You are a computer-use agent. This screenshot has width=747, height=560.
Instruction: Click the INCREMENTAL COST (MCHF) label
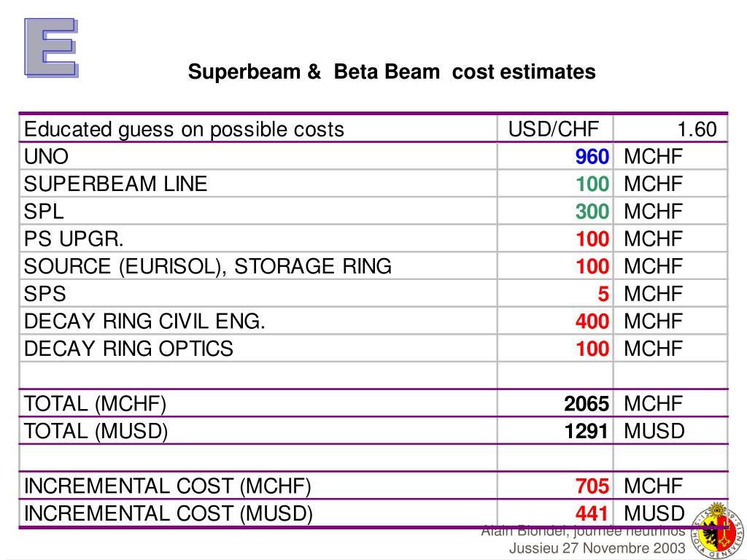click(168, 486)
